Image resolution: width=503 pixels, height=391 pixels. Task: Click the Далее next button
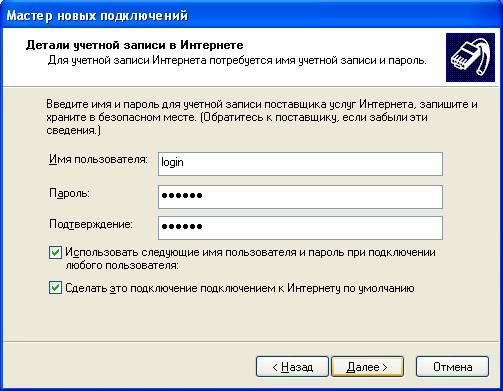367,367
